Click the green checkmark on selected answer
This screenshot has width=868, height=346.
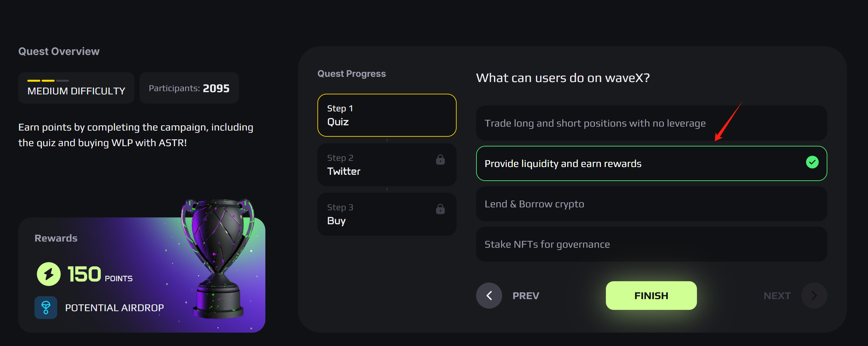pyautogui.click(x=812, y=162)
